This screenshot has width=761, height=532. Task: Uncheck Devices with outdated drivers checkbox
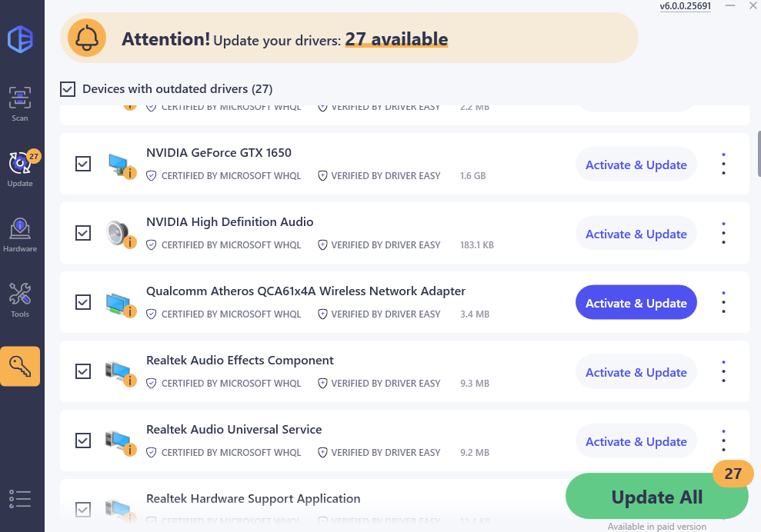coord(68,89)
